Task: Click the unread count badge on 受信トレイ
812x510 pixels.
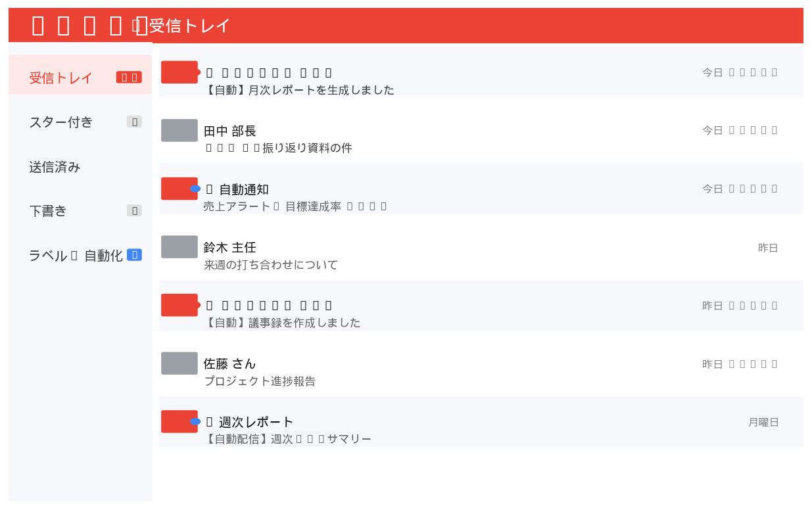Action: 129,77
